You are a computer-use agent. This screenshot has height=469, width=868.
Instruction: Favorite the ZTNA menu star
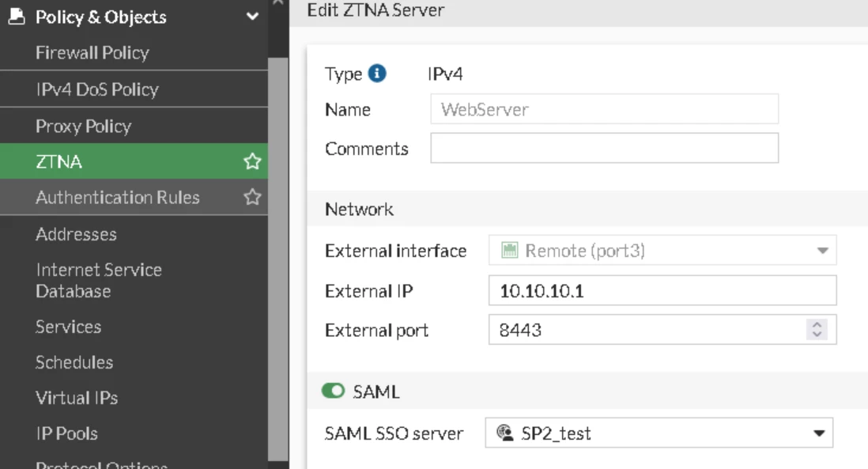point(252,161)
